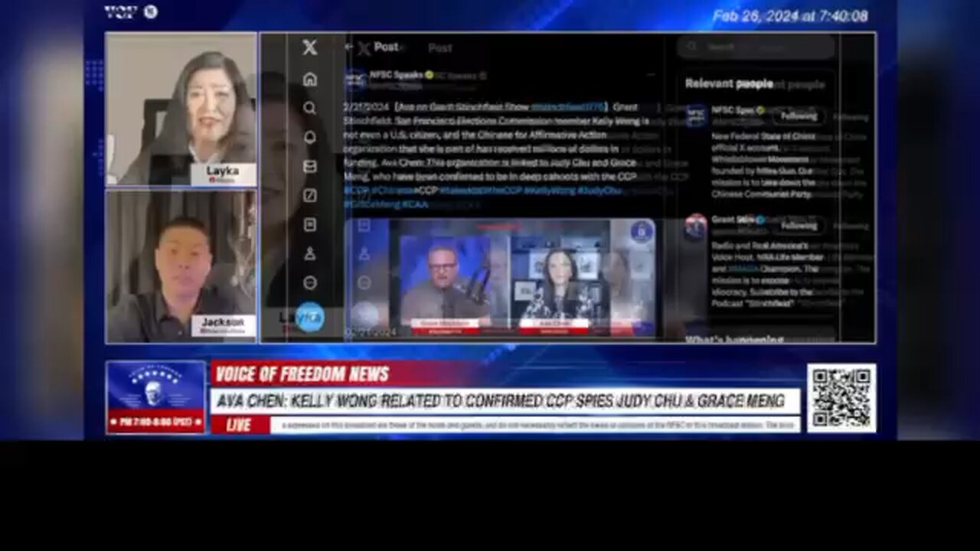Open NFSC Speaks avatar on the post

tap(355, 80)
